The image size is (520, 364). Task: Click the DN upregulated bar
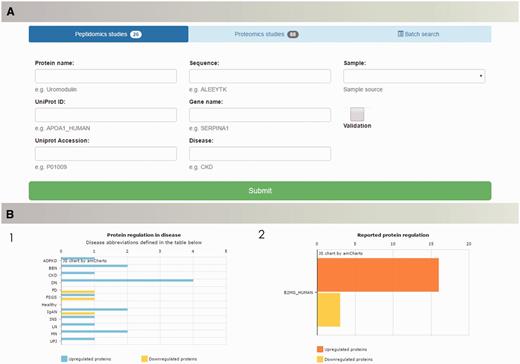tap(127, 280)
